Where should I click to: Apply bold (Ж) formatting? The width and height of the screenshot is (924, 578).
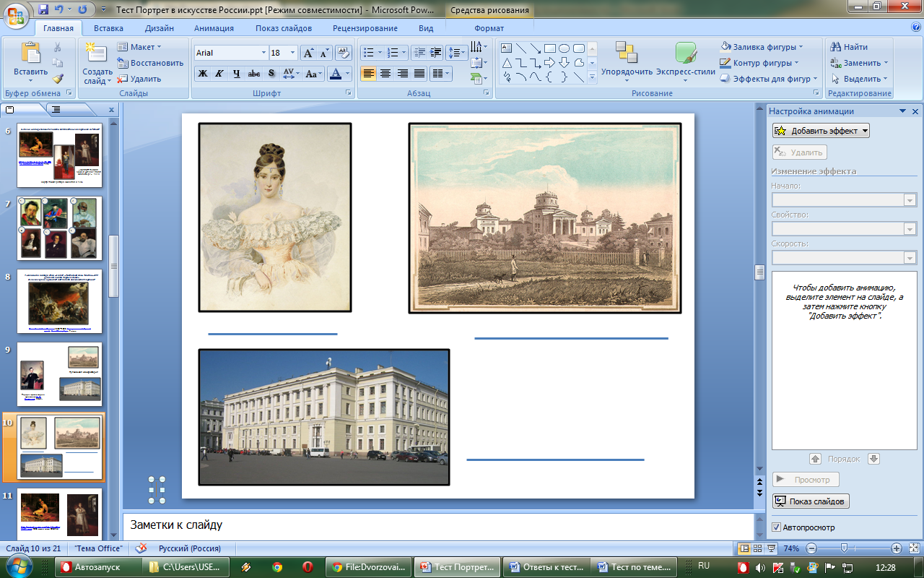click(x=203, y=74)
